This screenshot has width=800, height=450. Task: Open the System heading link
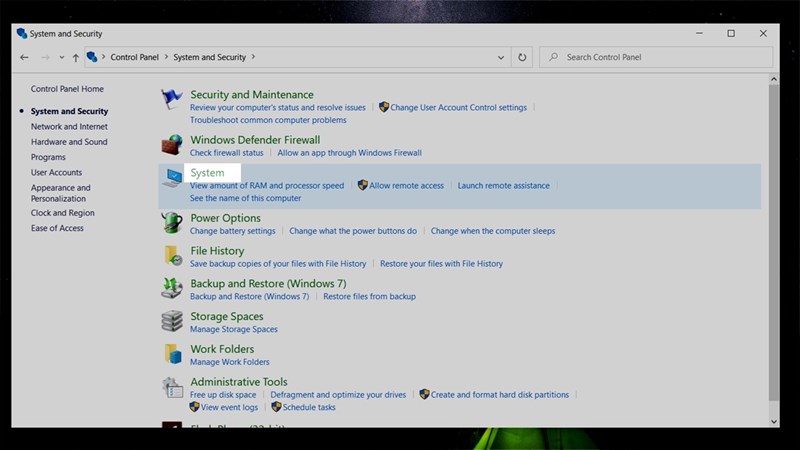[x=207, y=172]
